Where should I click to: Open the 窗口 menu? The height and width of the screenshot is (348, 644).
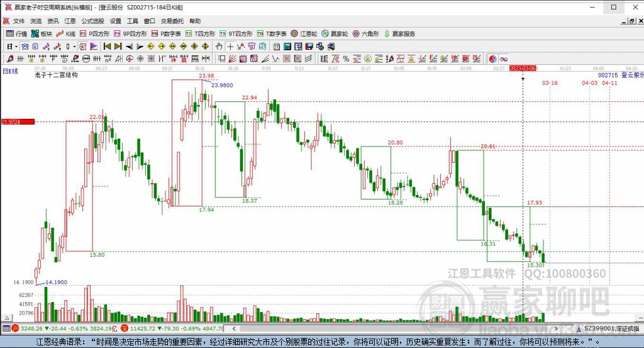tap(150, 21)
